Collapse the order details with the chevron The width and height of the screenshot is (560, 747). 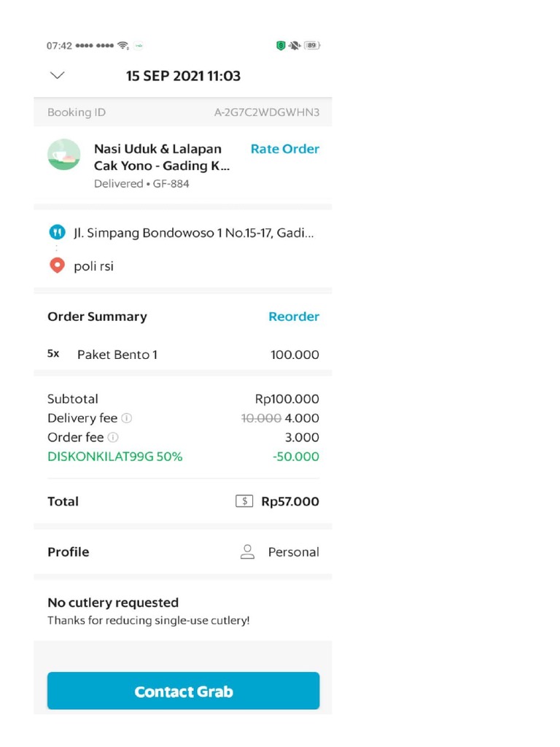tap(57, 76)
